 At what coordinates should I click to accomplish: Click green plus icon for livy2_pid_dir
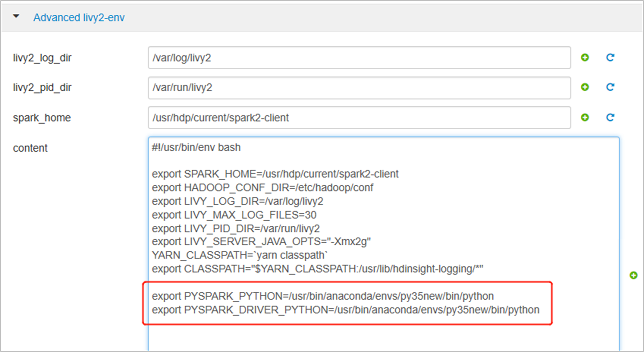pyautogui.click(x=585, y=87)
